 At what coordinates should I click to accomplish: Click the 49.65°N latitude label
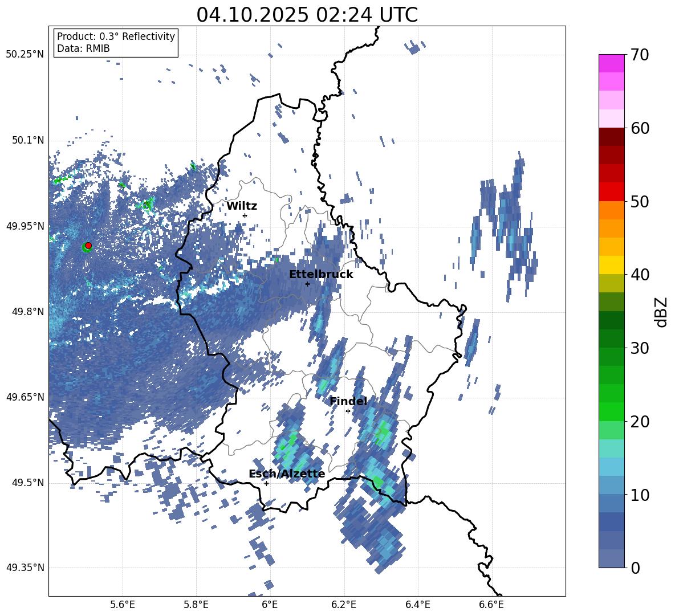25,397
